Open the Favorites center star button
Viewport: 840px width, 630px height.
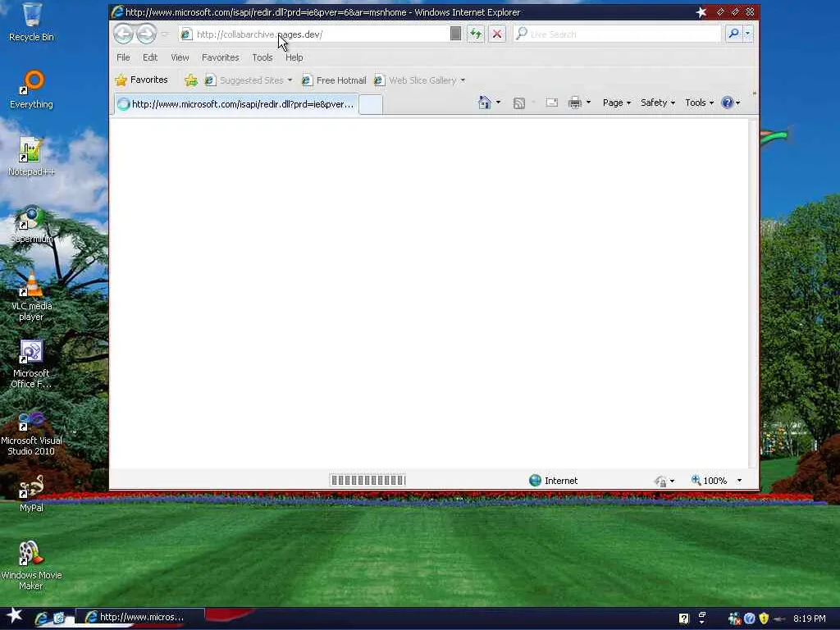click(141, 80)
